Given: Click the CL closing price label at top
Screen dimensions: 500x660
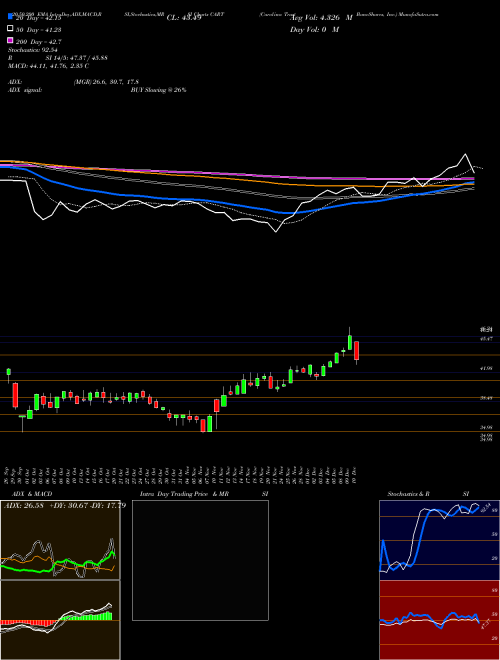Looking at the screenshot, I should [184, 18].
